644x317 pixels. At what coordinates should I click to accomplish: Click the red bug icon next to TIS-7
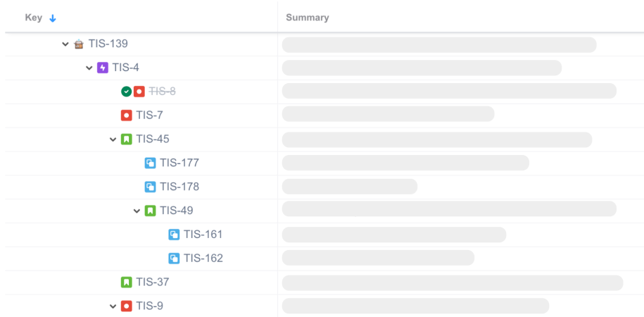point(126,116)
